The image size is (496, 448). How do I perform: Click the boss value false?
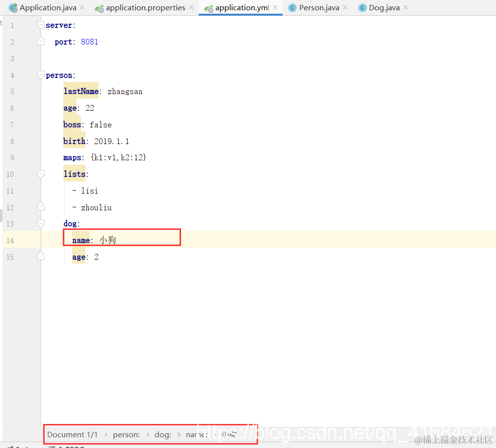(x=101, y=125)
